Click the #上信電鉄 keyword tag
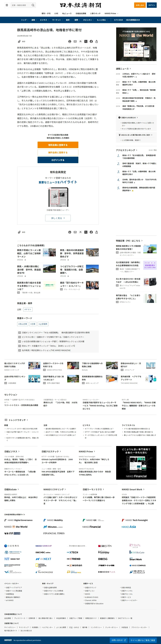161x644 pixels. 43,324
